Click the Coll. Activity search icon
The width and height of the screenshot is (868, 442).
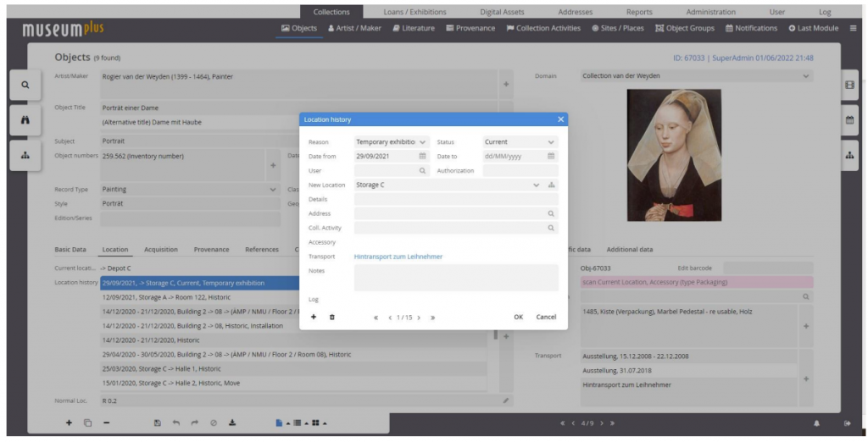tap(551, 228)
